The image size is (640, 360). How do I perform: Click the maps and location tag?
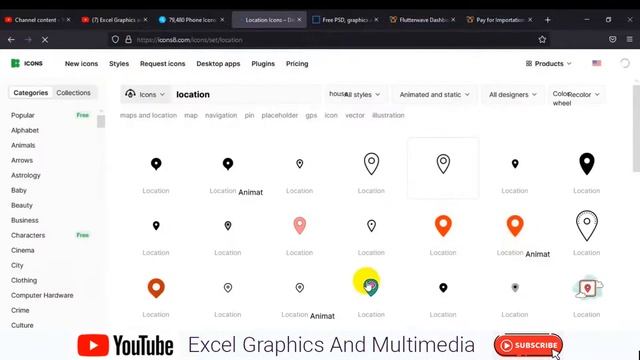click(148, 116)
